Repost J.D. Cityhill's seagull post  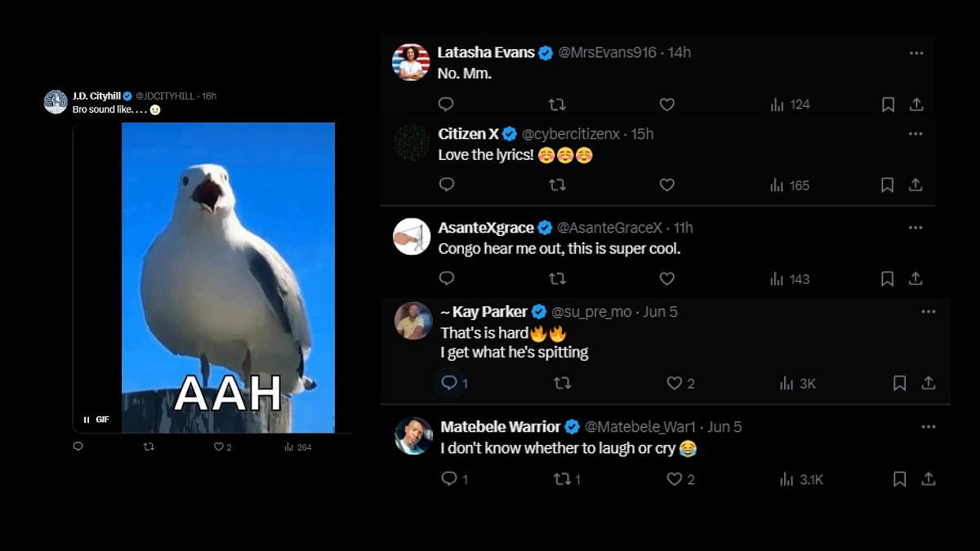click(149, 447)
